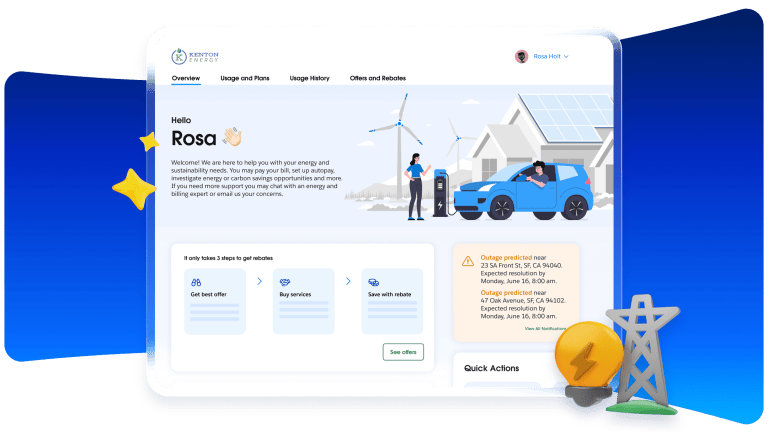Screen dimensions: 768x432
Task: Click the handshake icon on Buy services
Action: click(285, 282)
